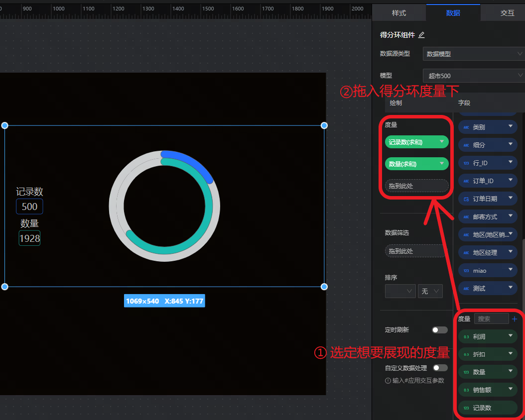525x420 pixels.
Task: Click the numeric icon of 记录数 measure field
Action: point(466,408)
